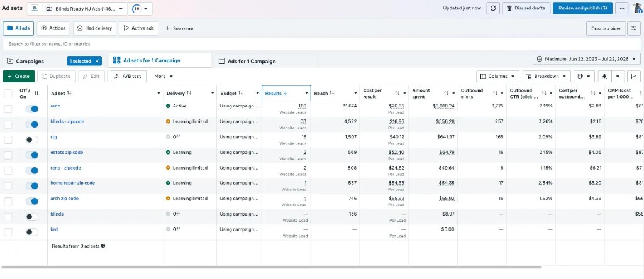Viewport: 644px width, 279px height.
Task: Expand the More actions dropdown
Action: click(164, 76)
